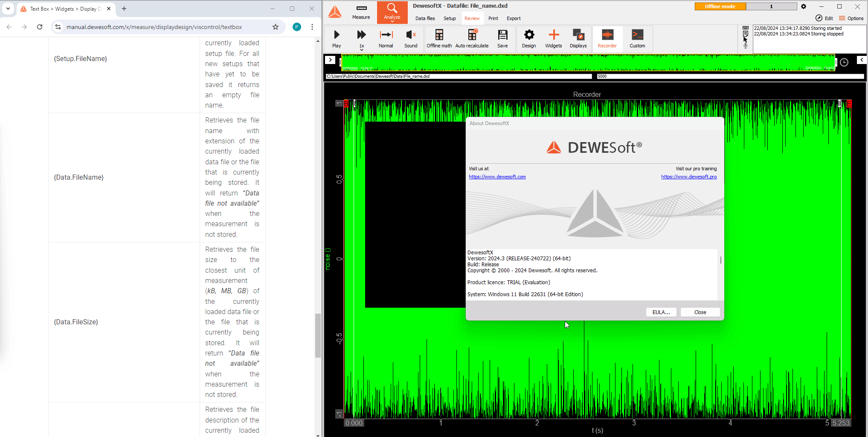Image resolution: width=868 pixels, height=437 pixels.
Task: Click the green overview timeline strip
Action: (587, 62)
